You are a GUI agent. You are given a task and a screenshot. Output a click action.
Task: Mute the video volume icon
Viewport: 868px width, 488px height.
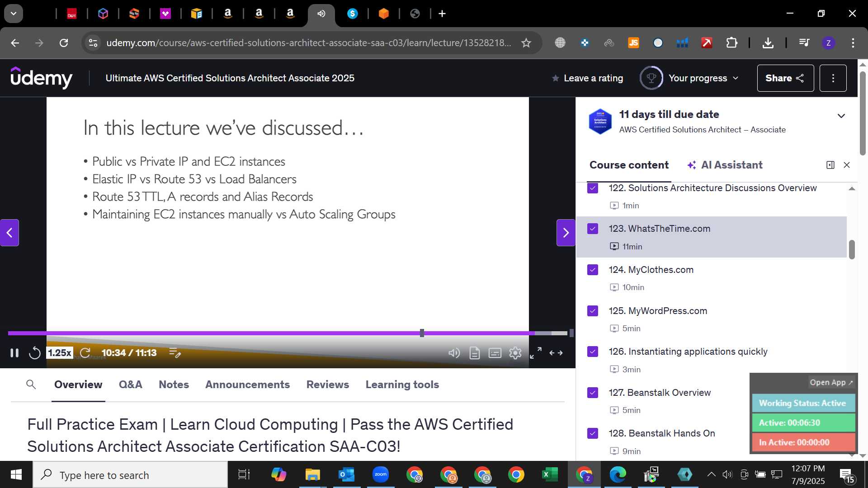454,353
